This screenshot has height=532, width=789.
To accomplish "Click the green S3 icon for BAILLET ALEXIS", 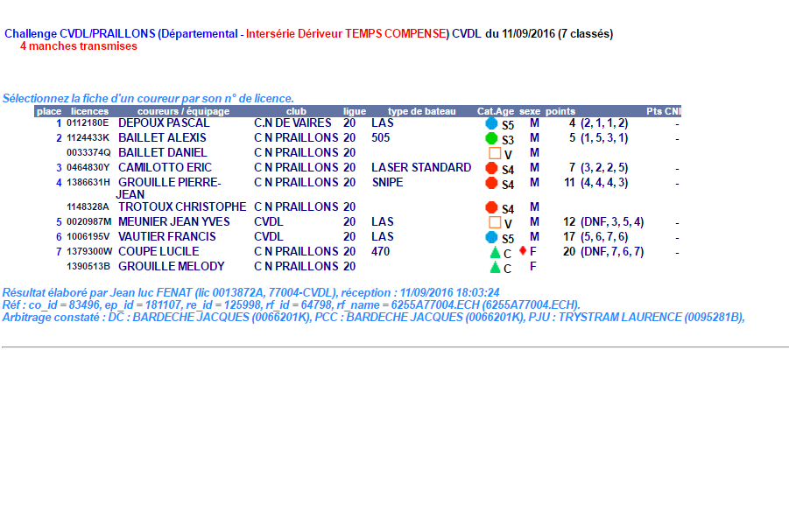I will (x=491, y=138).
